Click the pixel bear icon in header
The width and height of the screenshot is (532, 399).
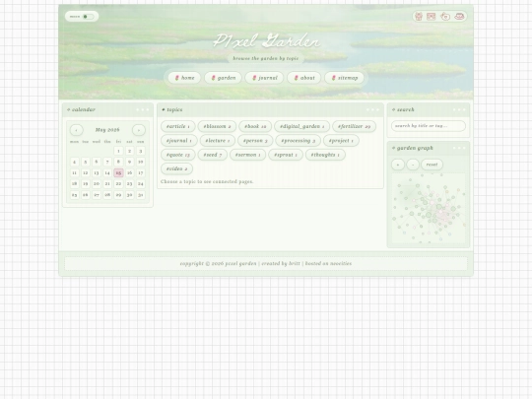419,17
